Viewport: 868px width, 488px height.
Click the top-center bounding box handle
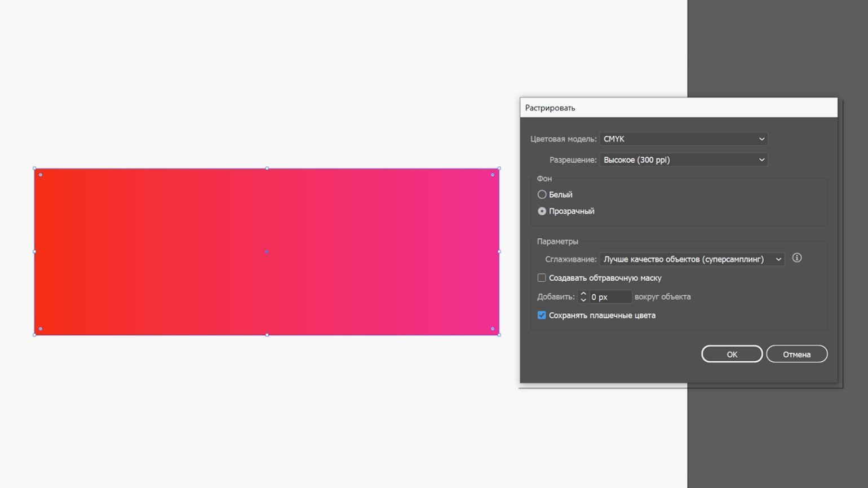pos(267,168)
